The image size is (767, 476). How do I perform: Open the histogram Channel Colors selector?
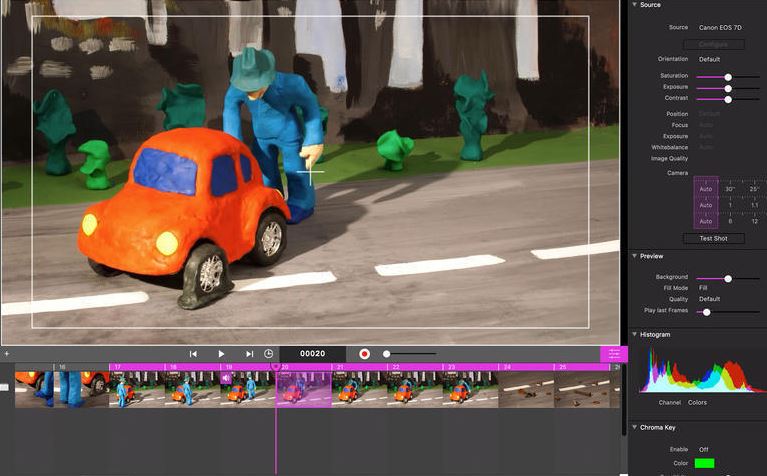click(697, 403)
